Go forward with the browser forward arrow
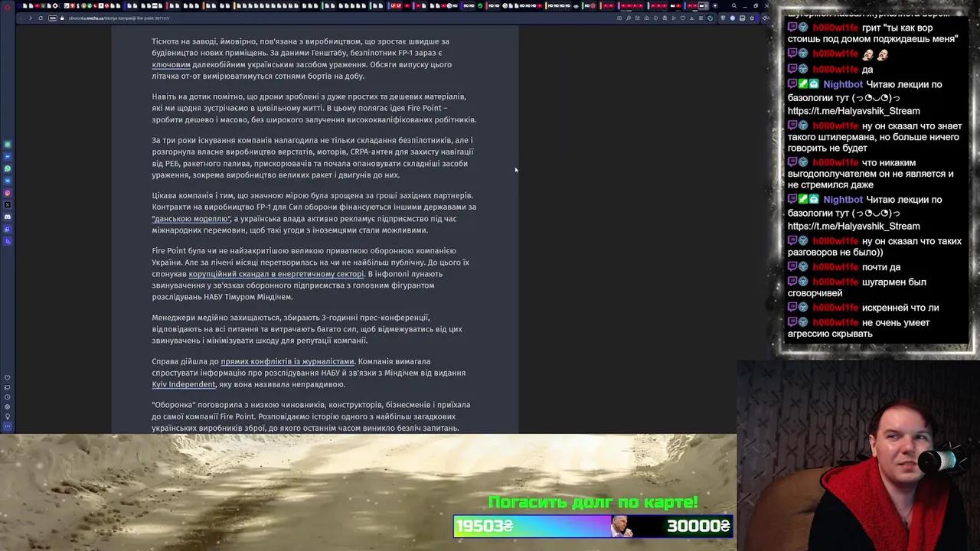The width and height of the screenshot is (980, 551). [31, 18]
